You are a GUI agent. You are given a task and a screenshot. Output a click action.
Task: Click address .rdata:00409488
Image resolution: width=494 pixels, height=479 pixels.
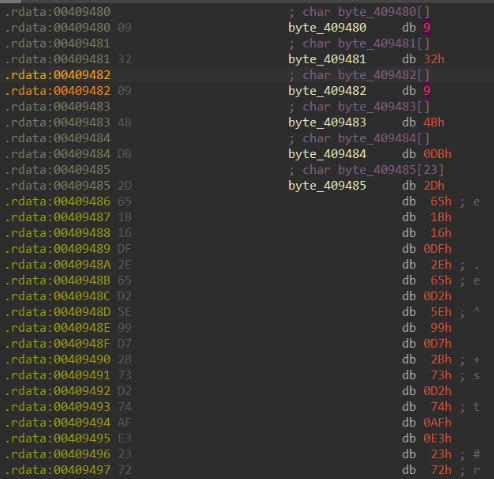pos(57,233)
